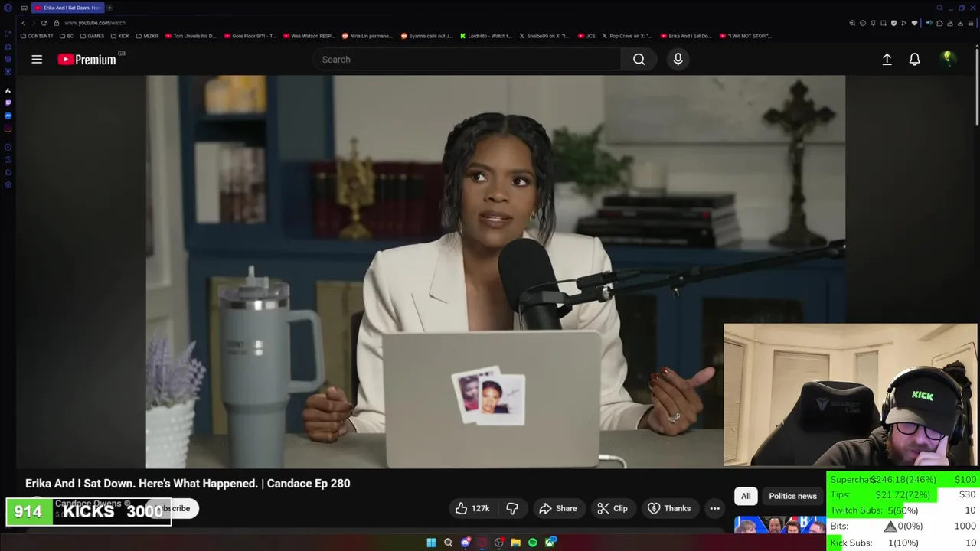Dislike the video
This screenshot has height=551, width=980.
pos(512,508)
